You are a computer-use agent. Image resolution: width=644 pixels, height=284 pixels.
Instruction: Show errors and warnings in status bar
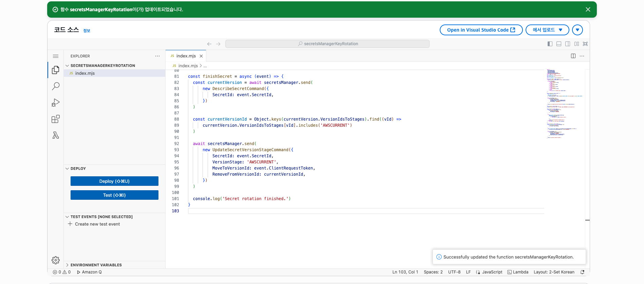click(x=62, y=272)
